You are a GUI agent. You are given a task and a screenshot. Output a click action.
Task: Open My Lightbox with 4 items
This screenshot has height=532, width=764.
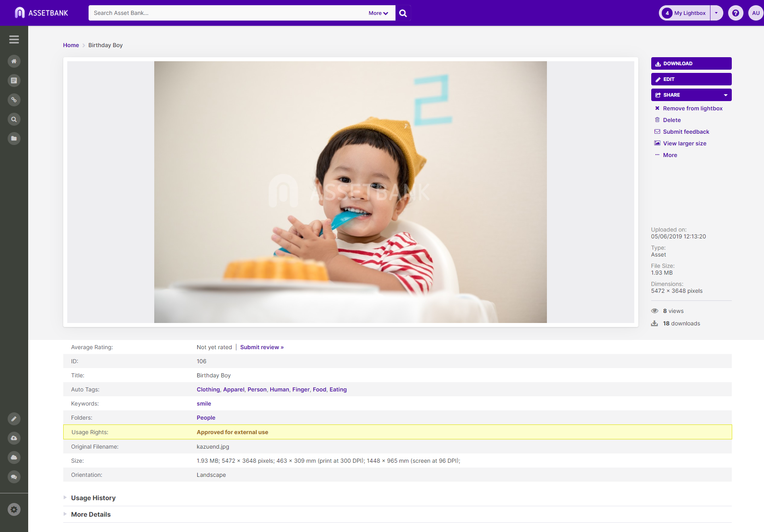[685, 13]
